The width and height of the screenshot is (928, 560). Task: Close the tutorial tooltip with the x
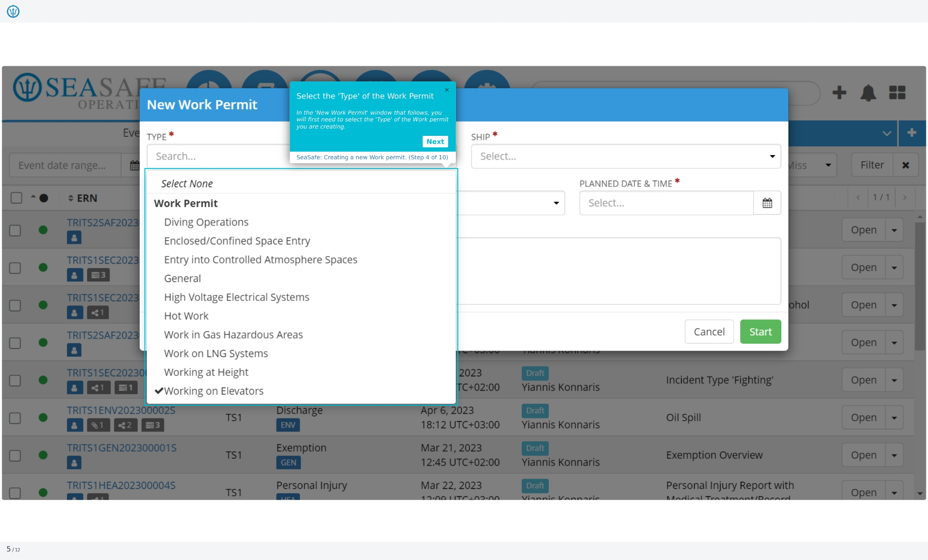click(x=447, y=90)
